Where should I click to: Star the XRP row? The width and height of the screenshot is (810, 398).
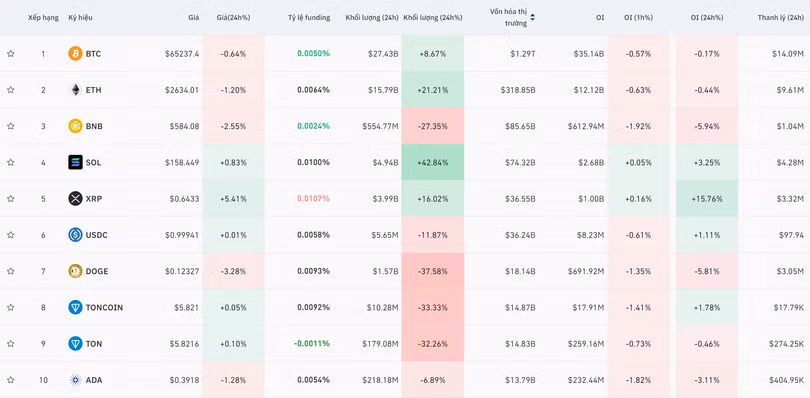coord(10,198)
